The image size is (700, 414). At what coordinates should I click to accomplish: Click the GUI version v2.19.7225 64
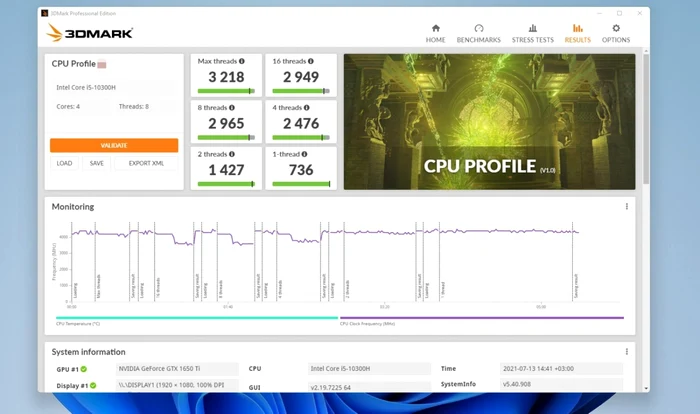coord(369,387)
